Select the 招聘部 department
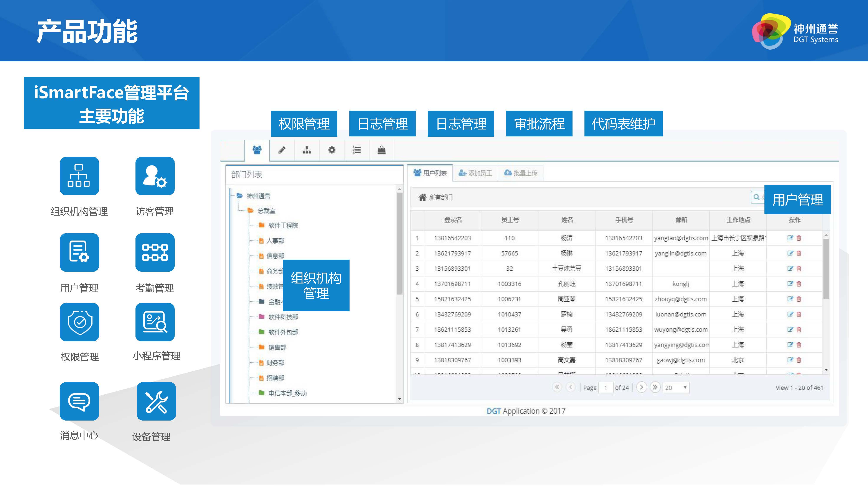 click(x=275, y=378)
